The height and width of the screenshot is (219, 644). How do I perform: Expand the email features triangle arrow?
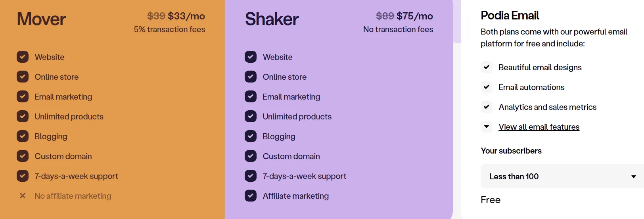pos(487,127)
